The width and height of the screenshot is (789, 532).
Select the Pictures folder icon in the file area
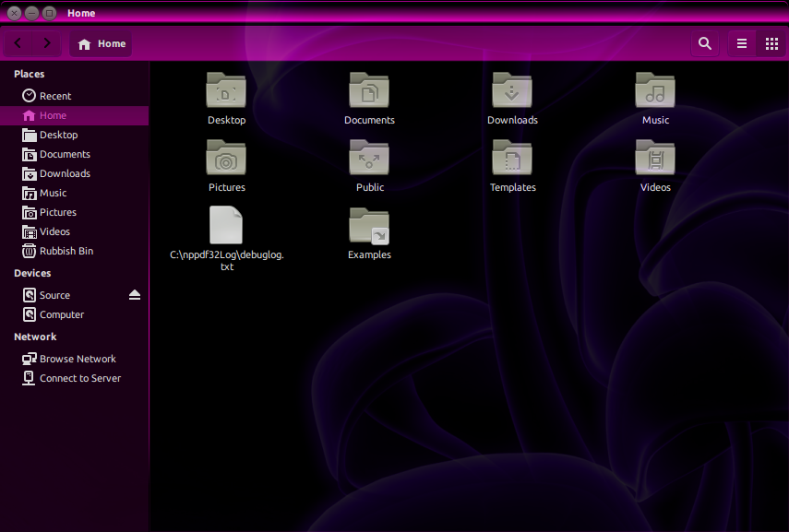point(226,158)
